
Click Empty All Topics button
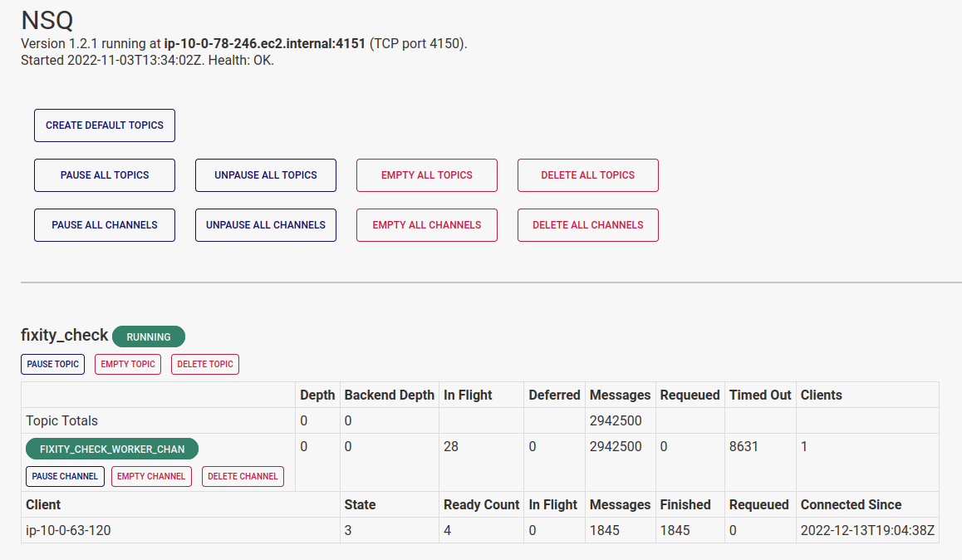[x=427, y=175]
